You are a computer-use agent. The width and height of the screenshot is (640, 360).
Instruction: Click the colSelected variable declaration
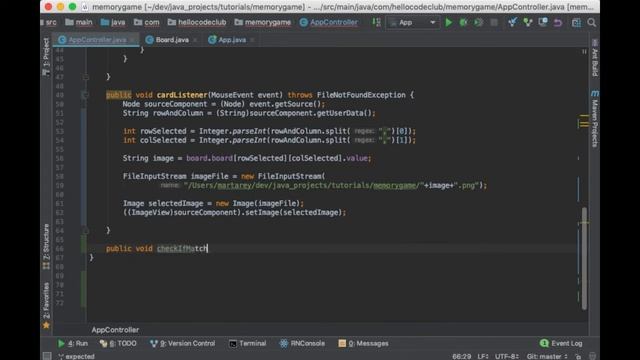pos(163,140)
